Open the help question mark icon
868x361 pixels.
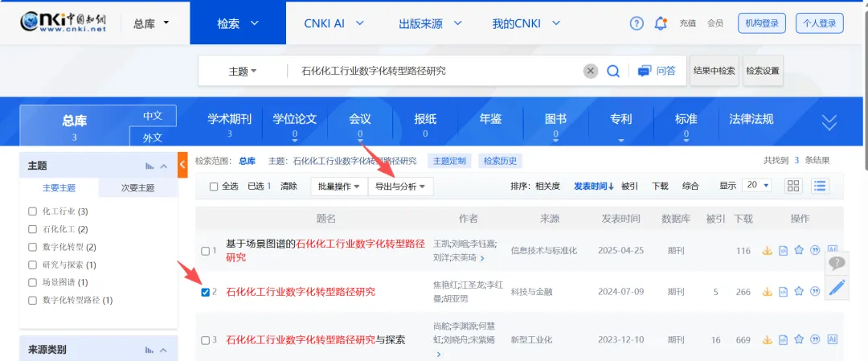coord(637,23)
